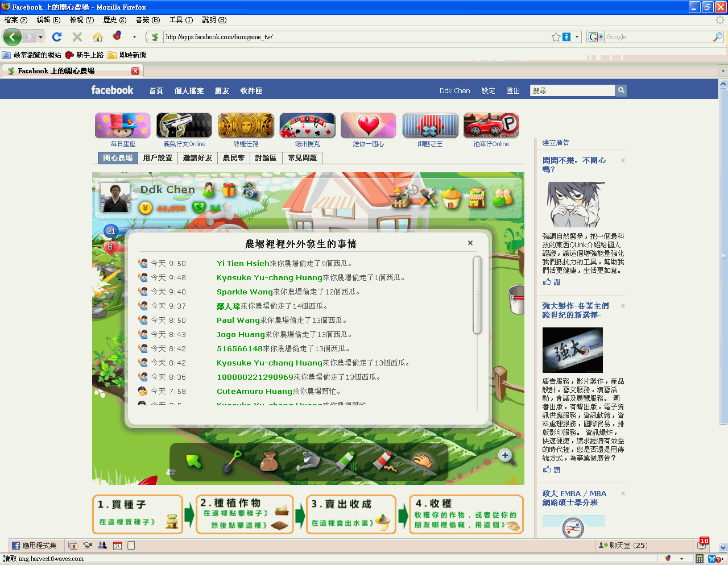Click step 3 賣出收成 guide button

(x=351, y=514)
